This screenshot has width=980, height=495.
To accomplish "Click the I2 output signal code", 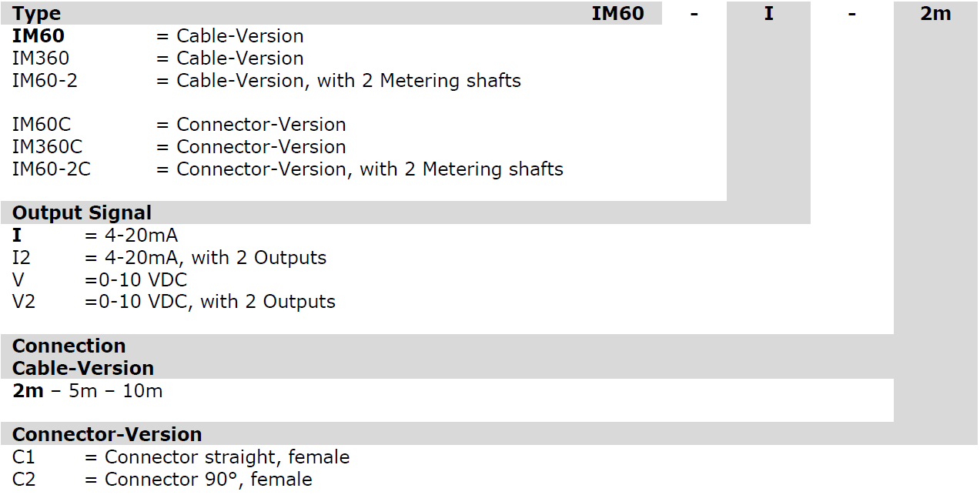I will pos(22,258).
